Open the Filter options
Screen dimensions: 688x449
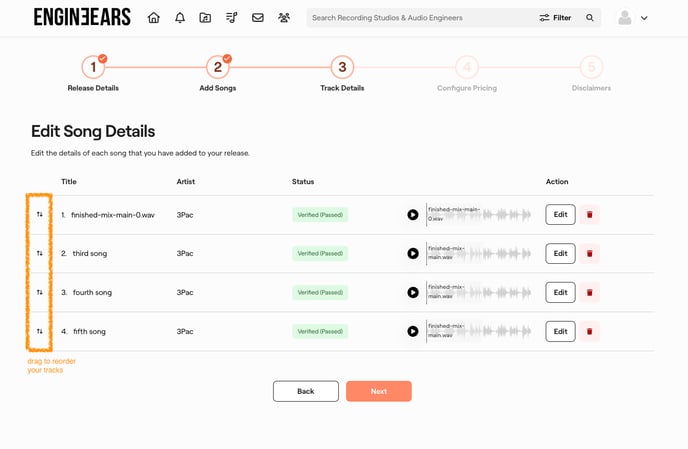click(555, 18)
